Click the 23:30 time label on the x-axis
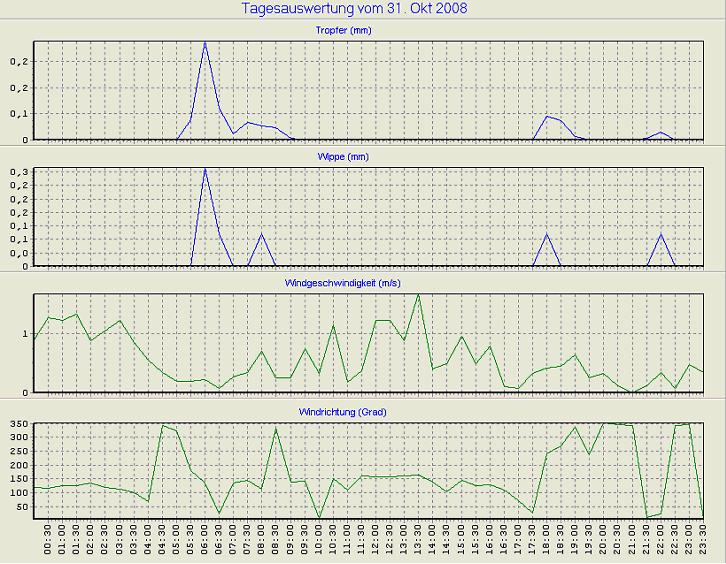726x564 pixels. (704, 543)
